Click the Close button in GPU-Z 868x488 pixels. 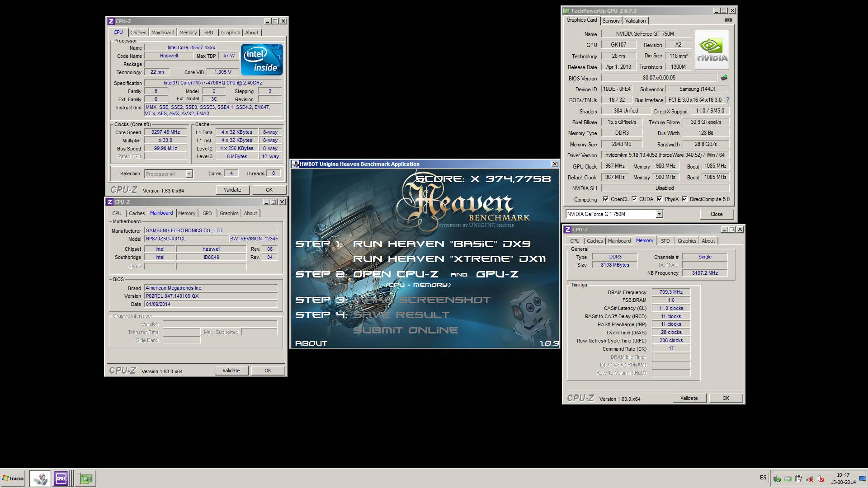717,214
